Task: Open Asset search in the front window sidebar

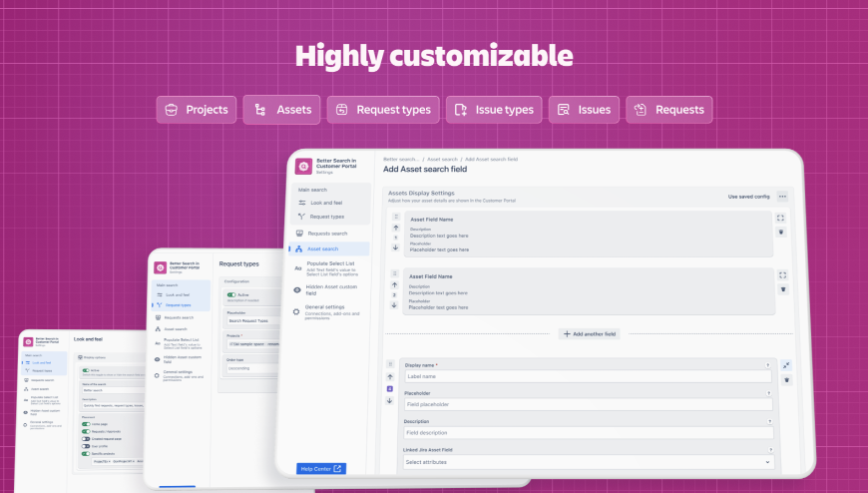Action: pos(329,248)
